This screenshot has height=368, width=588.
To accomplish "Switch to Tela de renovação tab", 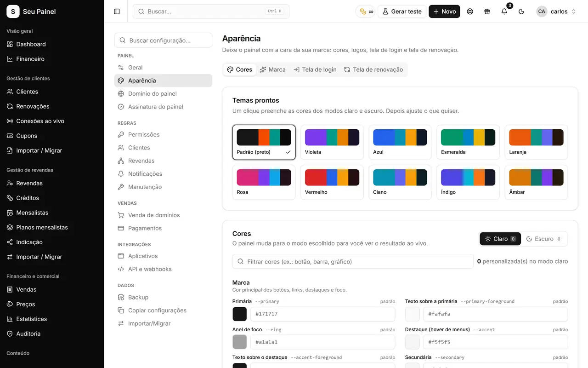I will (x=373, y=69).
